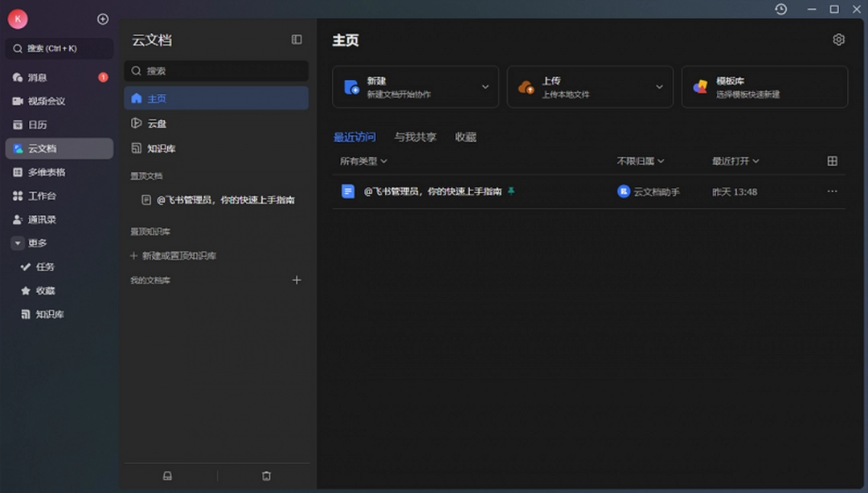
Task: Switch to the 与我共享 tab
Action: [417, 136]
